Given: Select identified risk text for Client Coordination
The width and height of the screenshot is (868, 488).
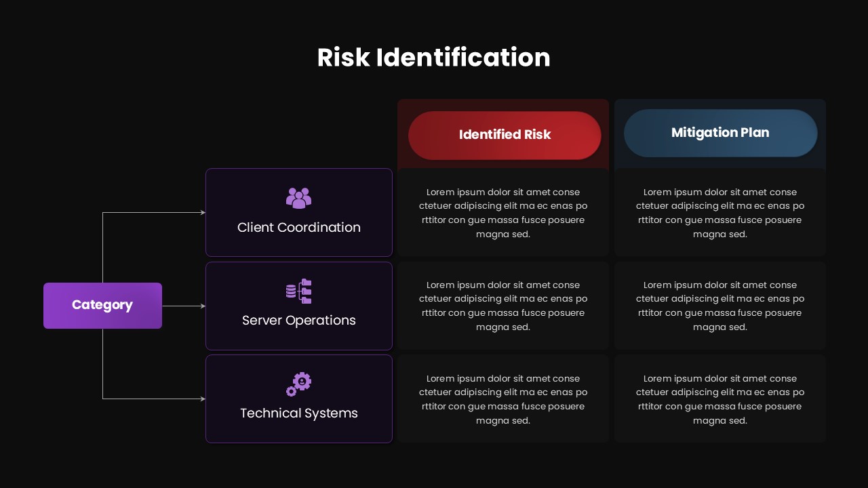Looking at the screenshot, I should (503, 213).
